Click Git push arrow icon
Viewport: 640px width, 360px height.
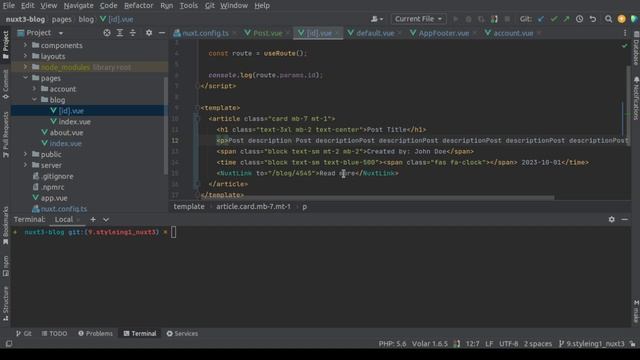566,19
